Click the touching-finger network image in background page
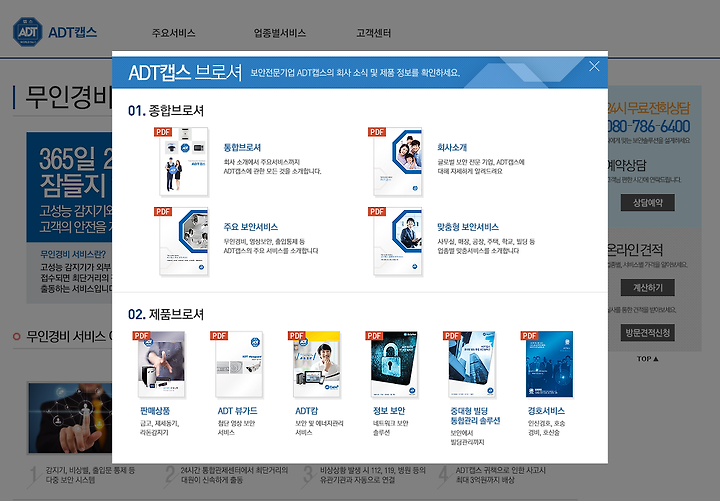Image resolution: width=720 pixels, height=501 pixels. click(x=70, y=418)
